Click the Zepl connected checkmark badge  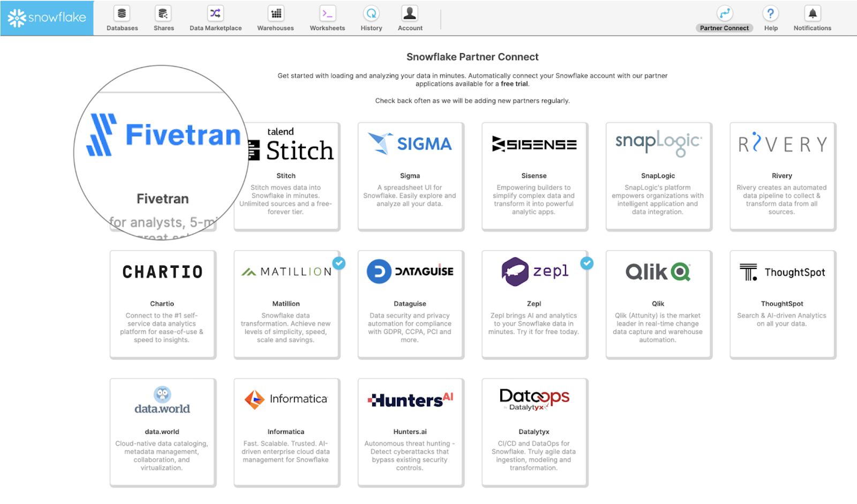(587, 263)
